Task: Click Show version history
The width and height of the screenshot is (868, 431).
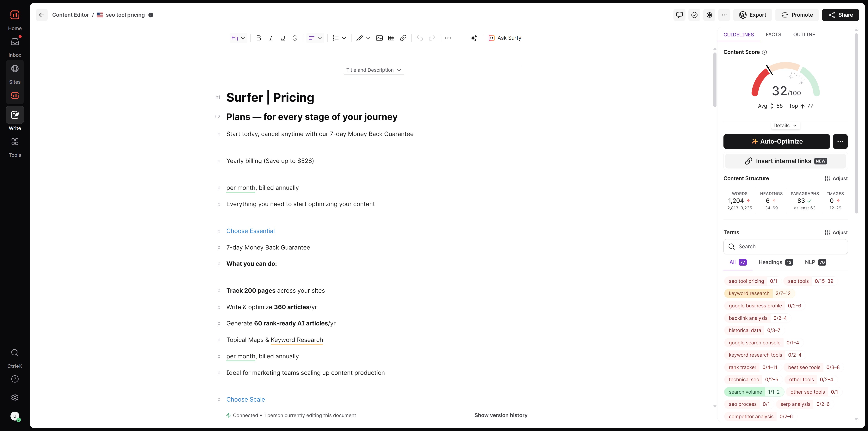Action: click(501, 415)
